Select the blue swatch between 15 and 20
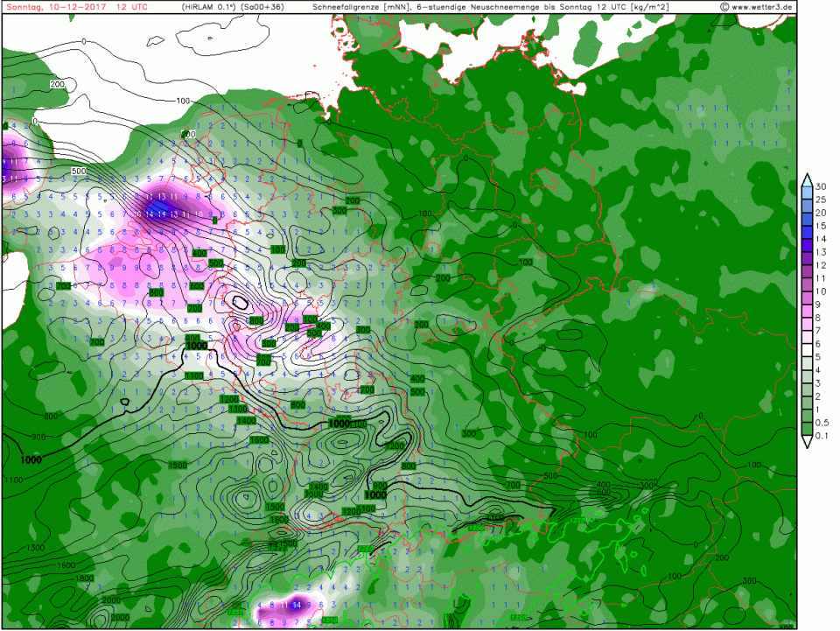 click(807, 219)
